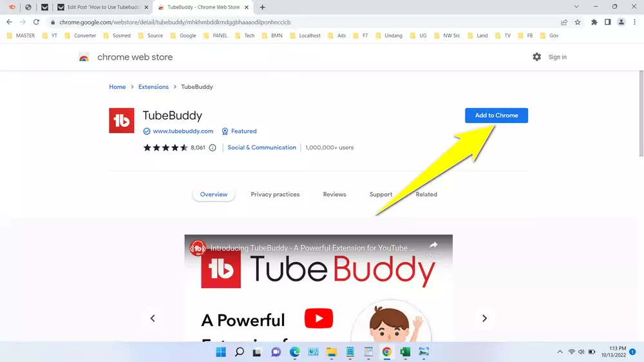This screenshot has height=362, width=644.
Task: Open the volume control in system tray
Action: click(x=581, y=352)
